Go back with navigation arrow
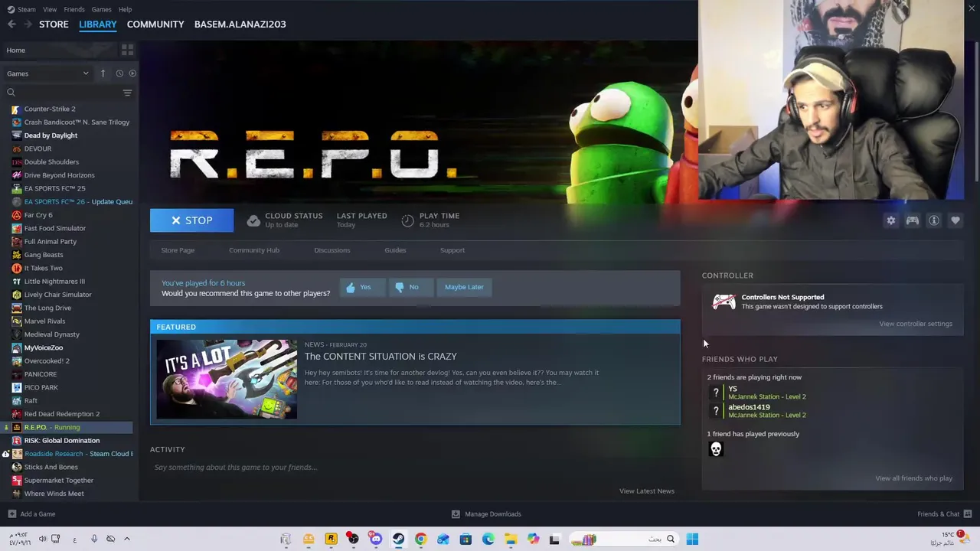The width and height of the screenshot is (980, 551). tap(11, 24)
